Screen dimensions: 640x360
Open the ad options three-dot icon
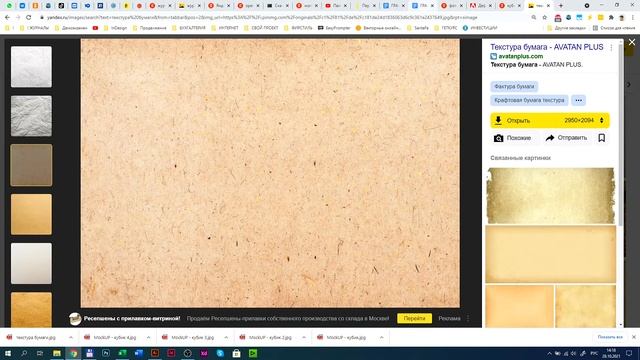pyautogui.click(x=468, y=318)
